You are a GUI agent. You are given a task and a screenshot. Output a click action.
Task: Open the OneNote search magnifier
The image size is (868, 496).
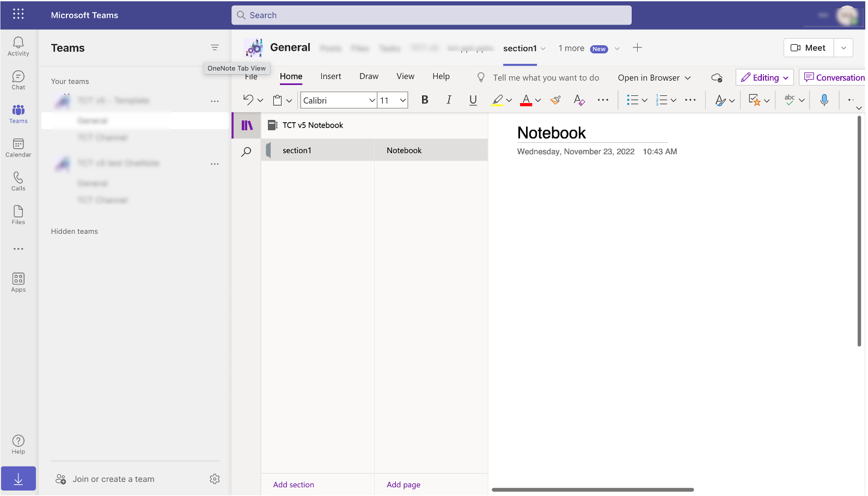[x=247, y=152]
